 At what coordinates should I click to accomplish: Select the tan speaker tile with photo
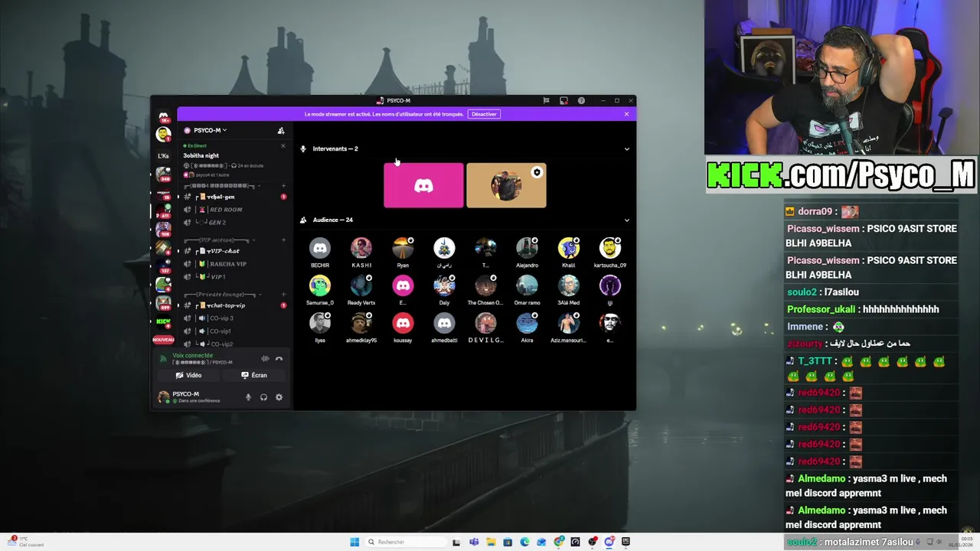[506, 185]
